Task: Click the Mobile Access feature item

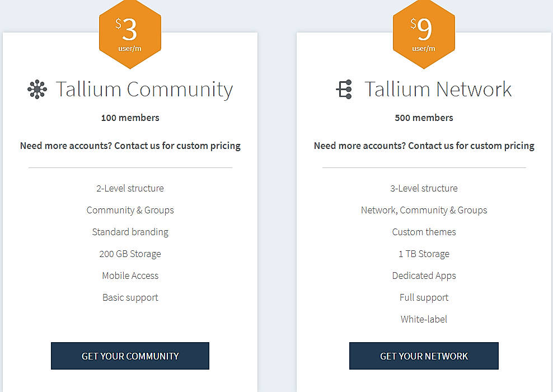Action: pyautogui.click(x=130, y=276)
